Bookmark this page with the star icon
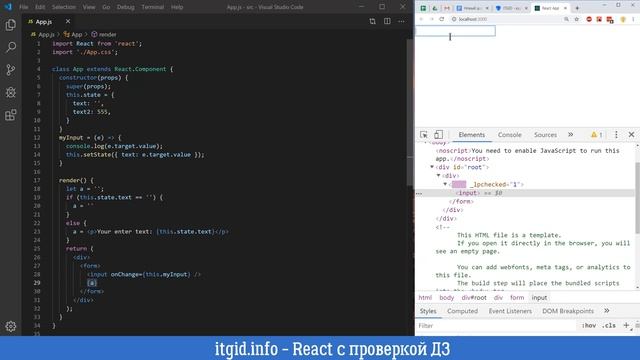The width and height of the screenshot is (640, 360). 576,19
